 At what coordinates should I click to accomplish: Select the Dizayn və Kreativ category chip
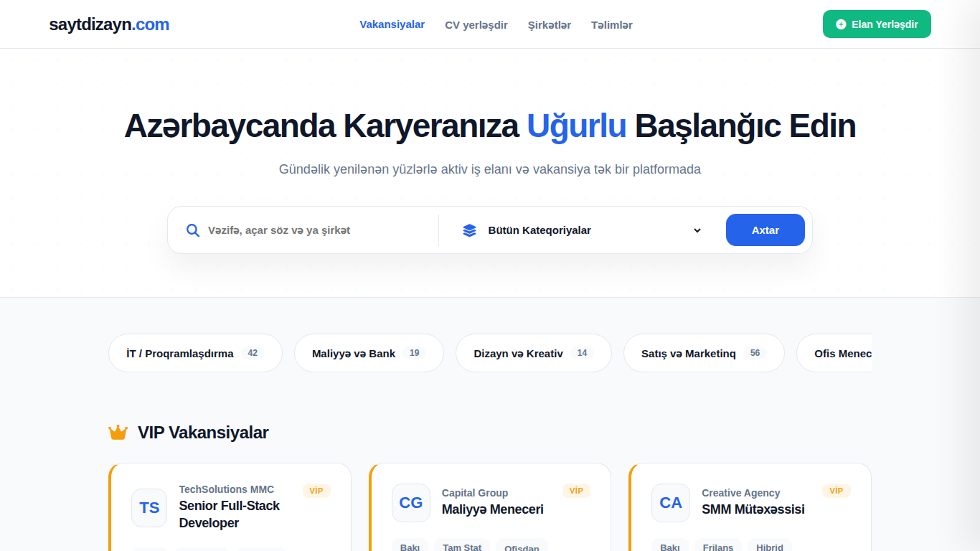coord(534,353)
